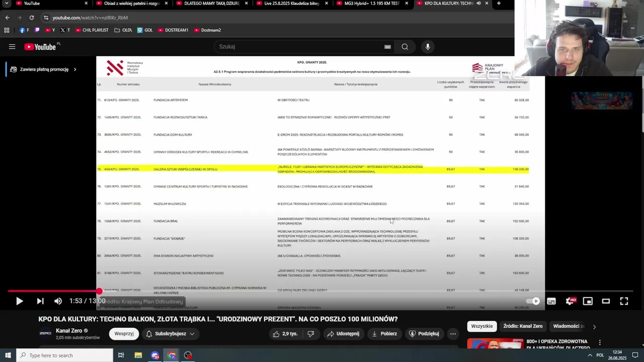Play the video
644x362 pixels.
point(19,301)
